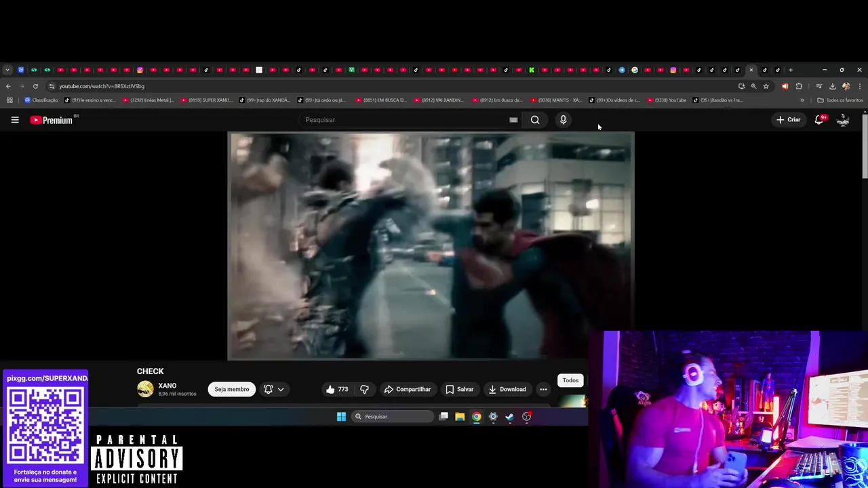Open Chrome zoom magnifier in address bar
Image resolution: width=868 pixels, height=488 pixels.
tap(753, 86)
